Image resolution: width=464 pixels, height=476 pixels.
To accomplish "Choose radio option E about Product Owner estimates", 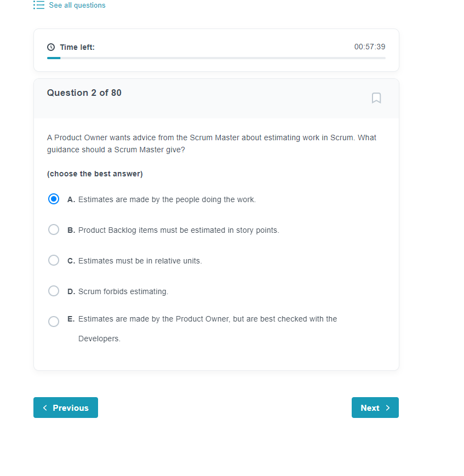I will 54,322.
